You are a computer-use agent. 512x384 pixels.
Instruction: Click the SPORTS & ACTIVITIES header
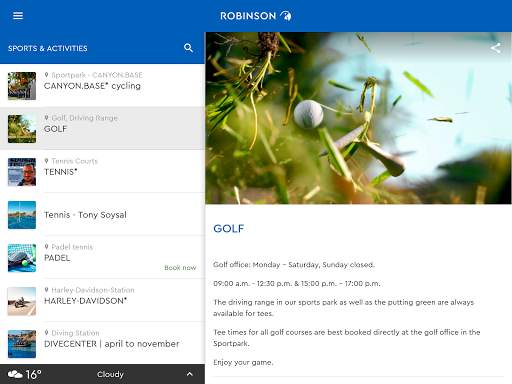[48, 48]
